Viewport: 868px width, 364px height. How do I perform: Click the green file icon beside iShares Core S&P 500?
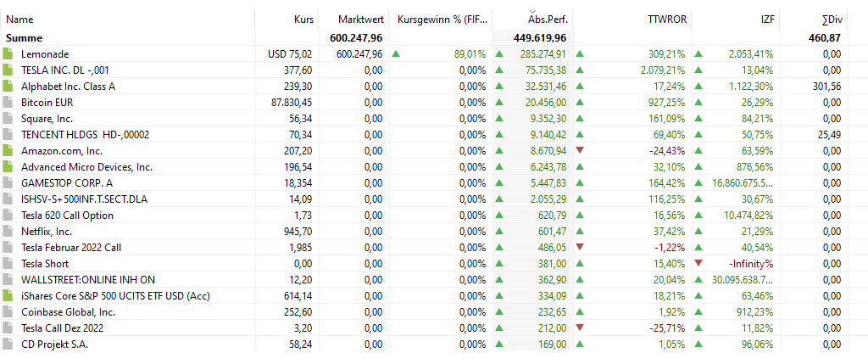click(x=7, y=296)
